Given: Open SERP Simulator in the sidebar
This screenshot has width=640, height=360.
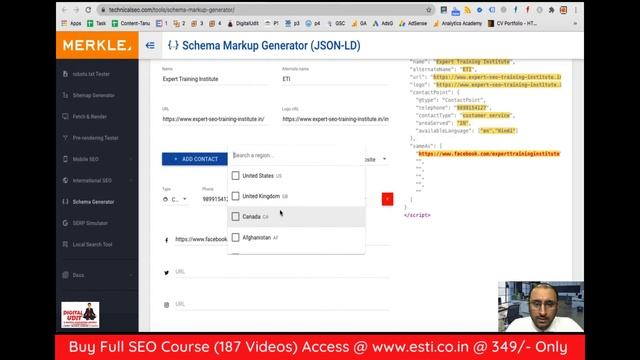Looking at the screenshot, I should tap(90, 223).
